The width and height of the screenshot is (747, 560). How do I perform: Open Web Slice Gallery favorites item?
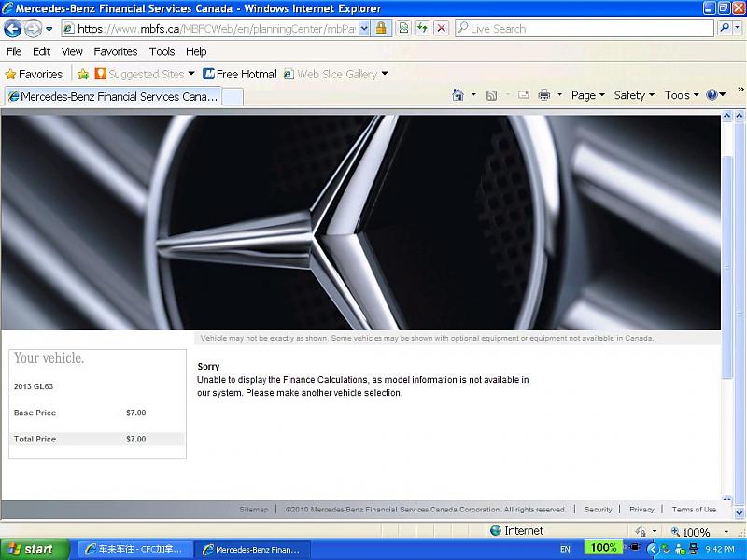[331, 75]
